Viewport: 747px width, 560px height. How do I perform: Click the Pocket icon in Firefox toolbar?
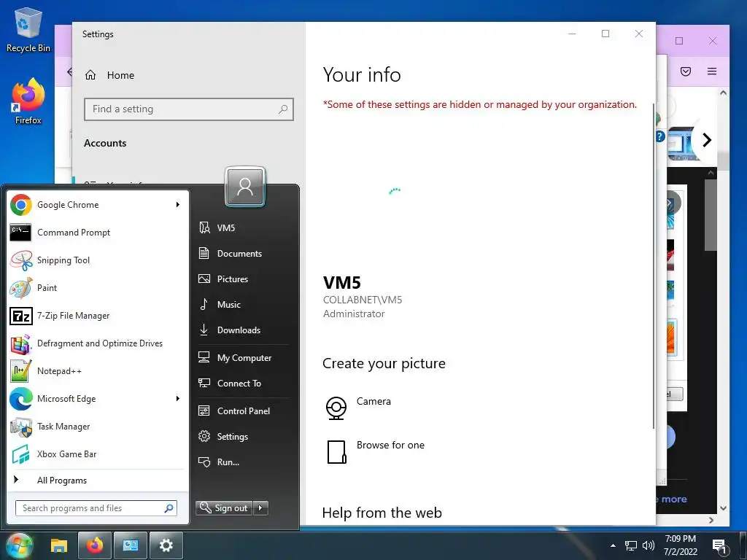click(x=686, y=71)
